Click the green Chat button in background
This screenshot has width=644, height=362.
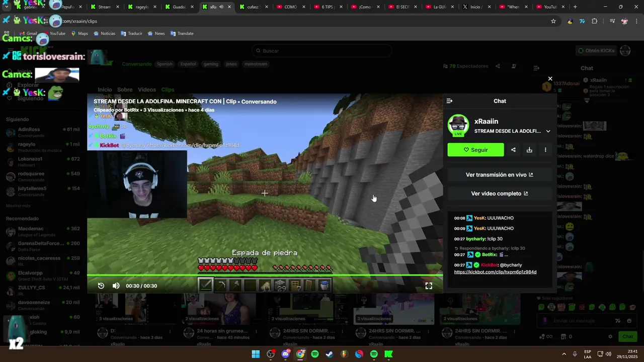click(x=628, y=336)
